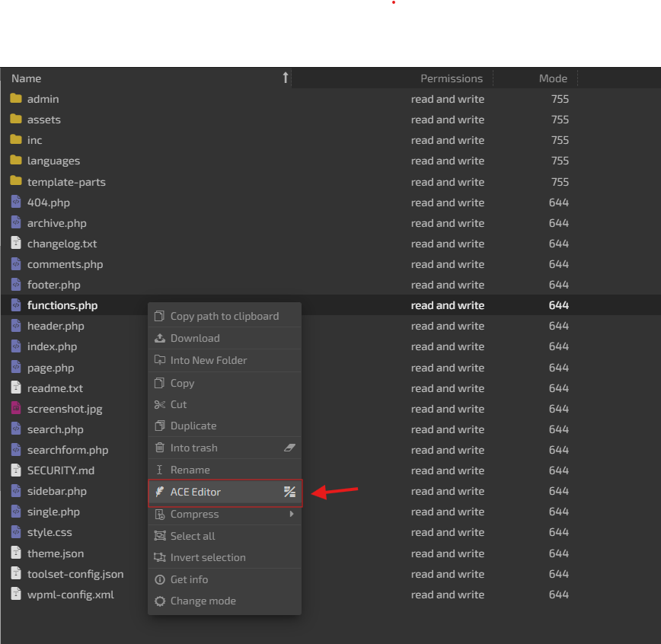The width and height of the screenshot is (661, 644).
Task: Select the searchform.php file name
Action: tap(68, 450)
